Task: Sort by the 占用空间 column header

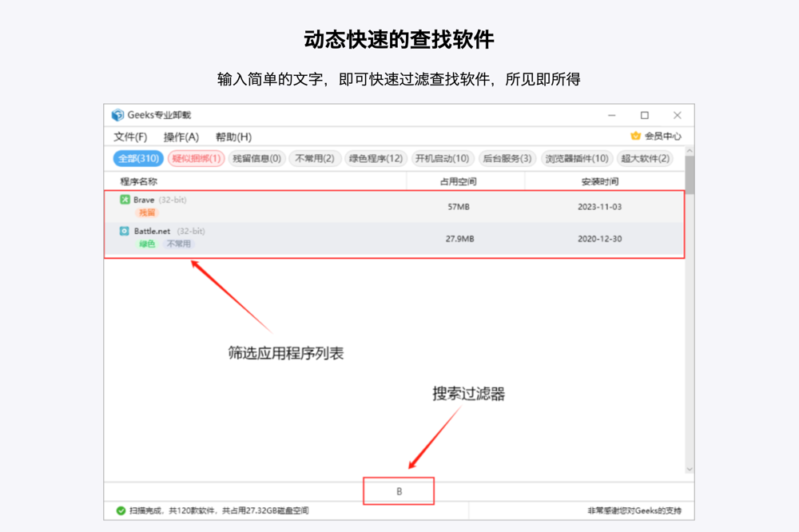Action: click(459, 181)
